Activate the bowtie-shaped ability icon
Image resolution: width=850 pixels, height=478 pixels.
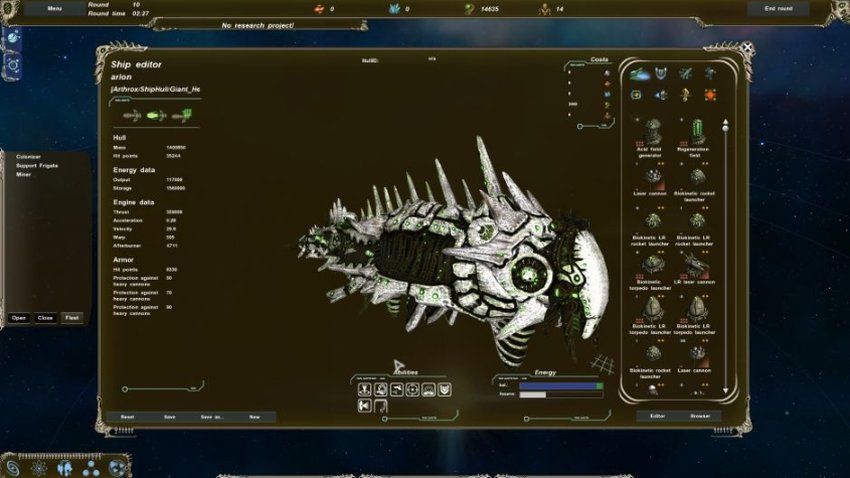point(365,405)
